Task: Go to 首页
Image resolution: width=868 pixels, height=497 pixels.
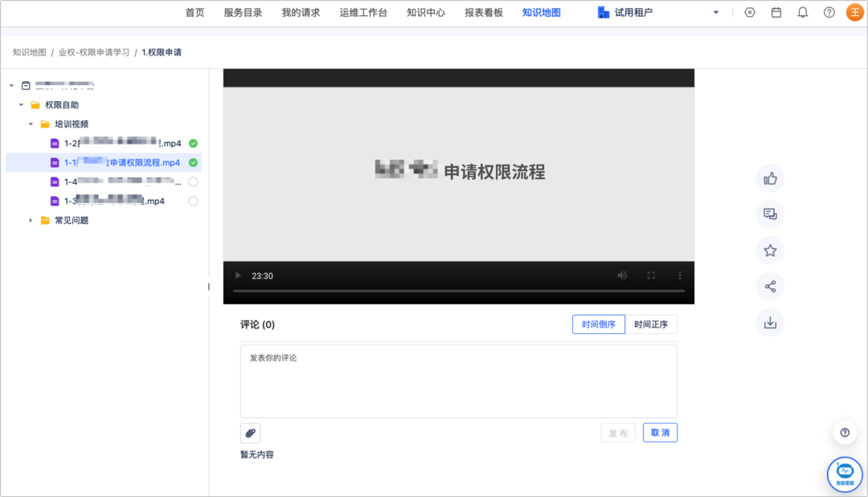Action: point(194,12)
